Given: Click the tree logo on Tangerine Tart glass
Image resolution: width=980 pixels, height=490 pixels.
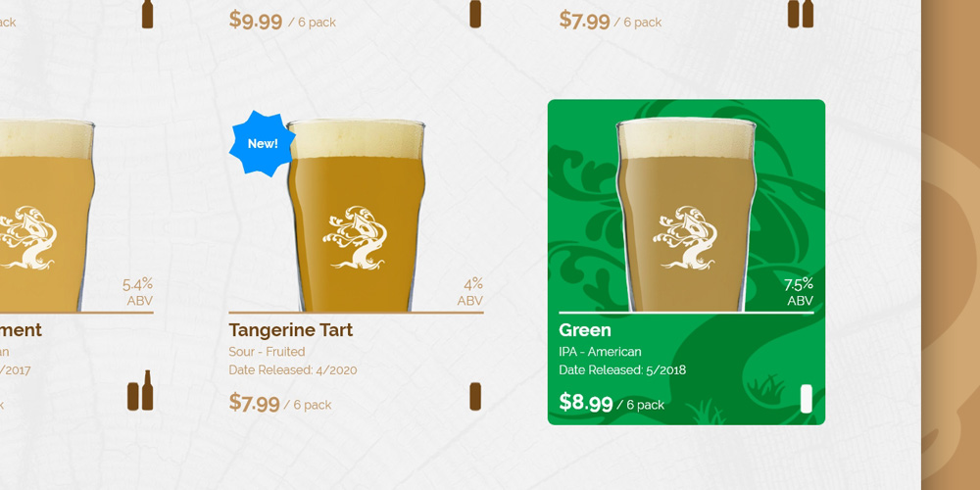Looking at the screenshot, I should click(x=355, y=237).
